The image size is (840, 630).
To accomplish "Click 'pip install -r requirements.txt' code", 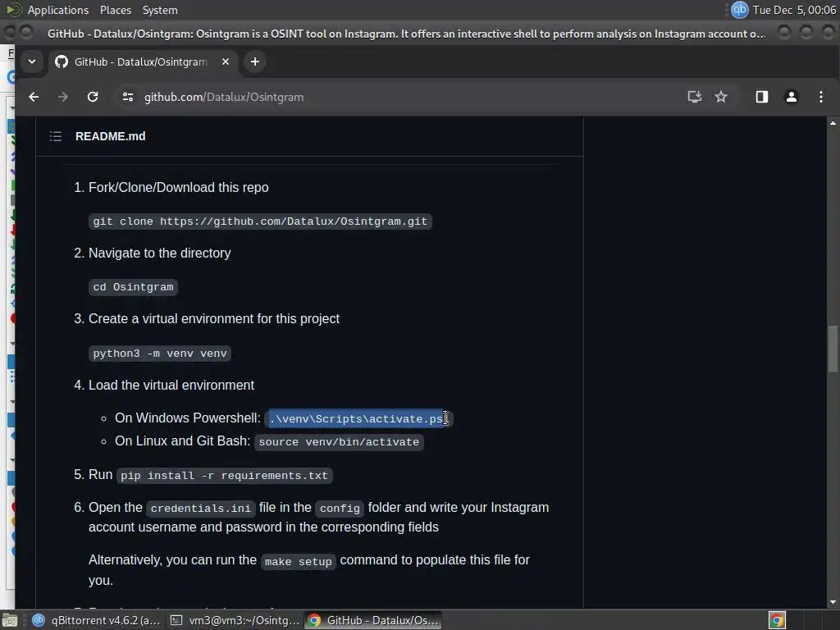I will click(x=224, y=476).
